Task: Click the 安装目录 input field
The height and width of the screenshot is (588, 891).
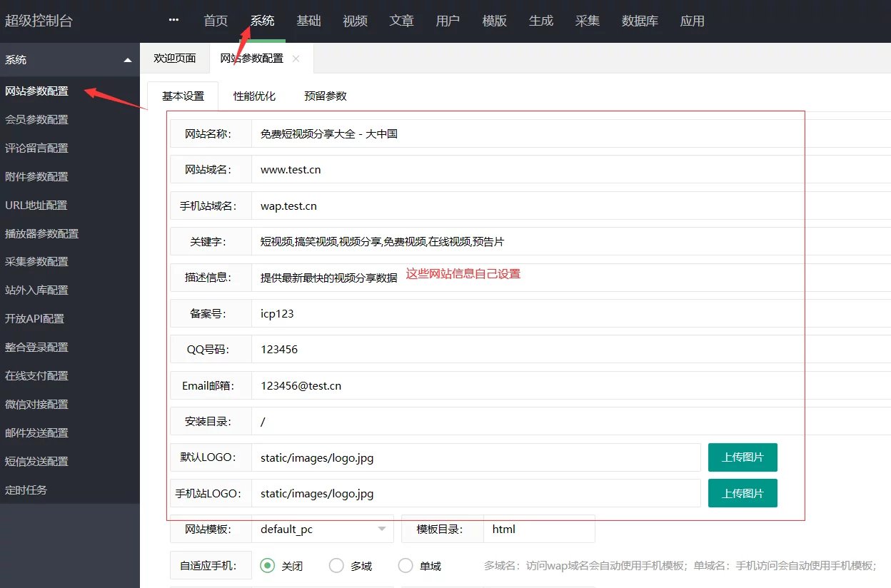Action: (x=571, y=421)
